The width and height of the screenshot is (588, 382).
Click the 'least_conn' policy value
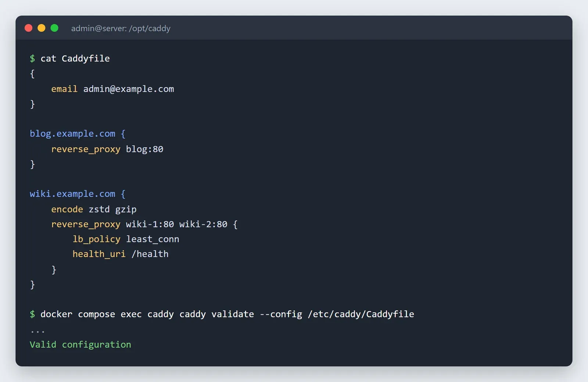pos(153,239)
